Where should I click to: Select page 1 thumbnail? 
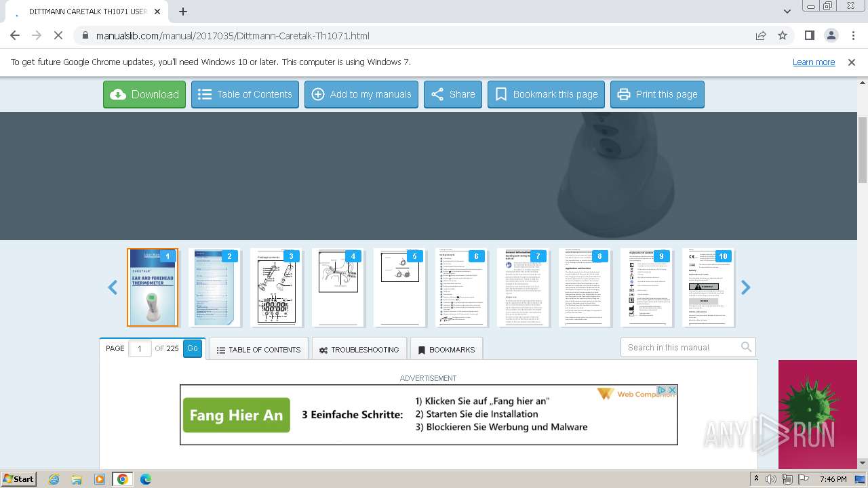click(x=153, y=287)
